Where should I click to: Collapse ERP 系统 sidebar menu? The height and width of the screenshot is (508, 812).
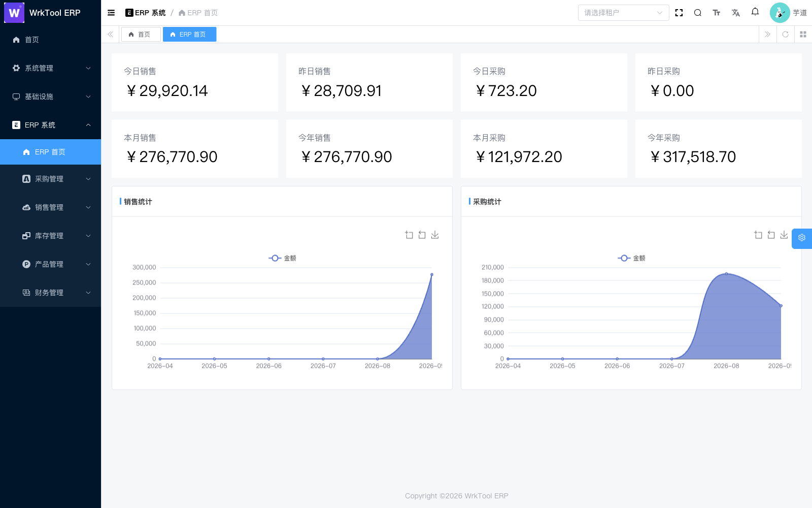tap(51, 125)
